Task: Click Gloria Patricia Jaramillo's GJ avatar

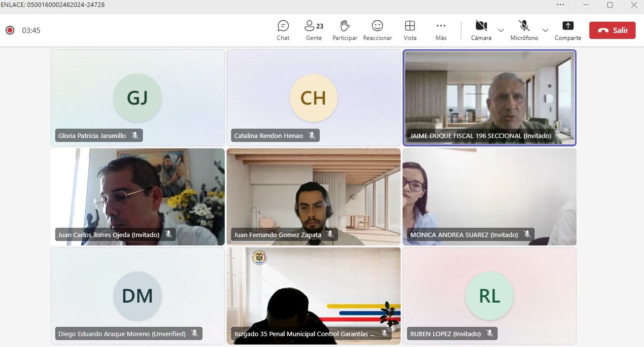Action: [137, 98]
